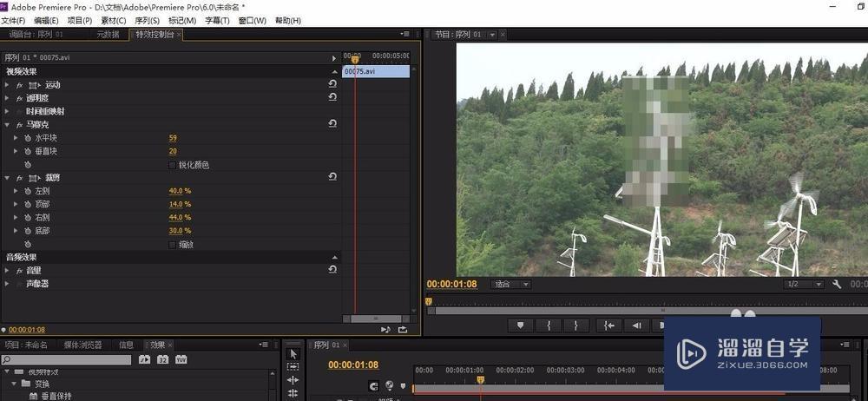Filter effects by 32-bit color icon
This screenshot has height=401, width=868.
coord(162,360)
